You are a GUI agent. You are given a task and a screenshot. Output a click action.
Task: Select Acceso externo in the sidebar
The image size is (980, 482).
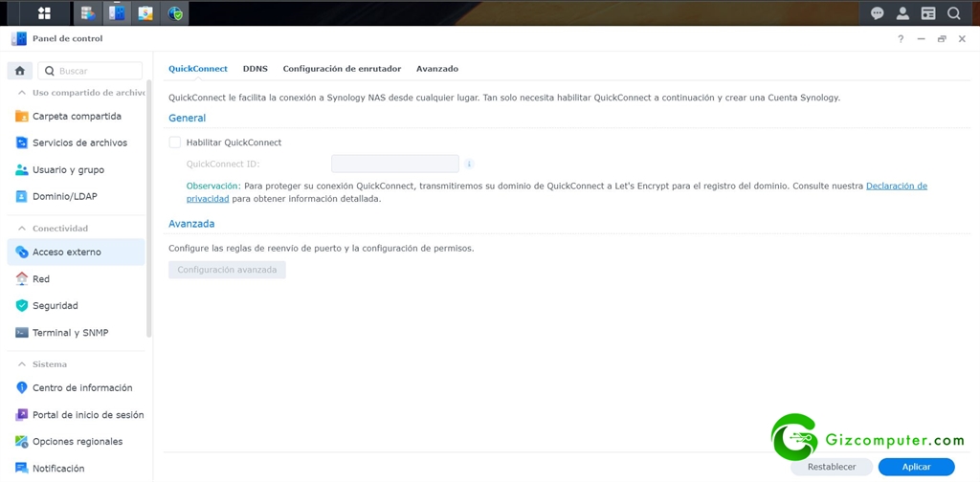tap(76, 252)
